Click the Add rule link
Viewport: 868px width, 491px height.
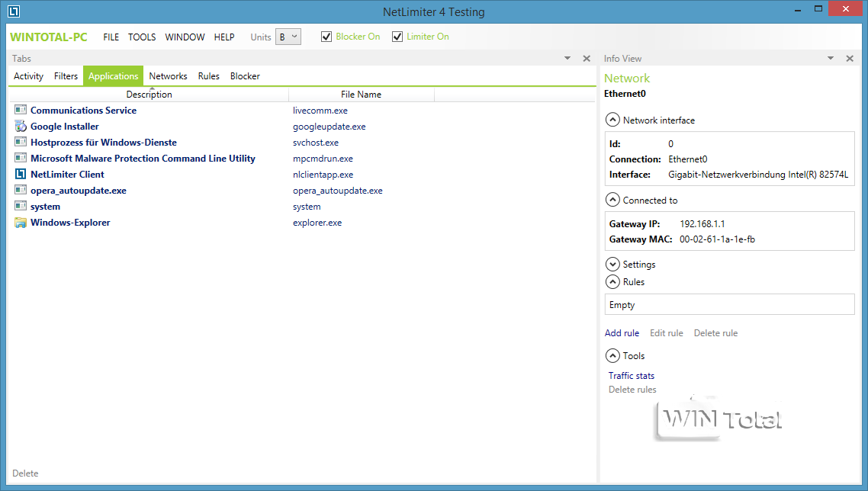(622, 333)
